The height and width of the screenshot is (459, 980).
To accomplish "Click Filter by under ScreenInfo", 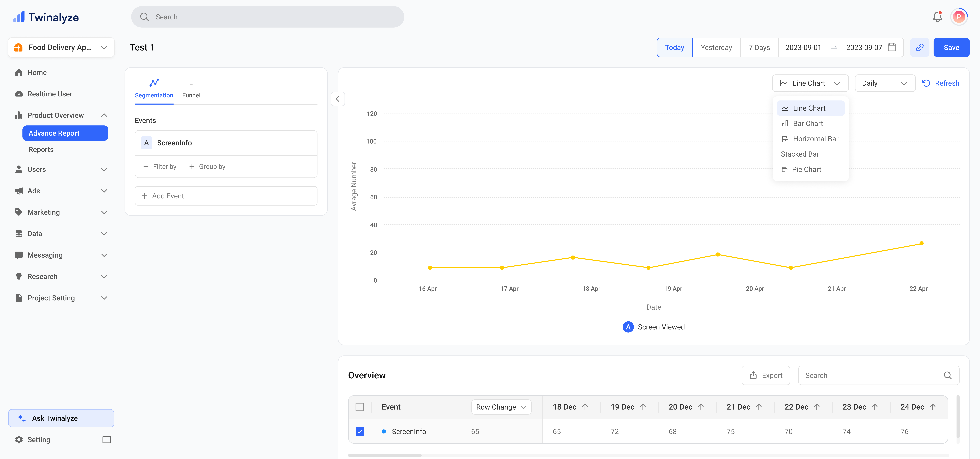I will pyautogui.click(x=160, y=167).
